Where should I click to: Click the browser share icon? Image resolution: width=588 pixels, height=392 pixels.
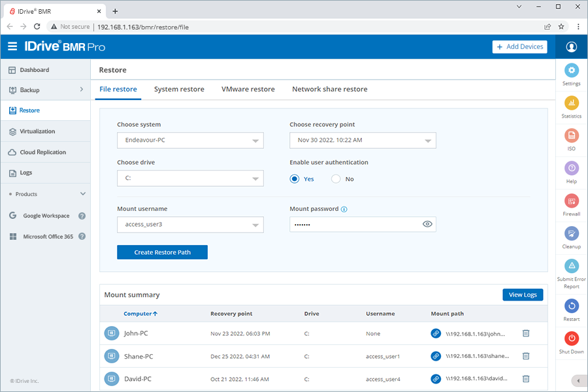[x=547, y=27]
